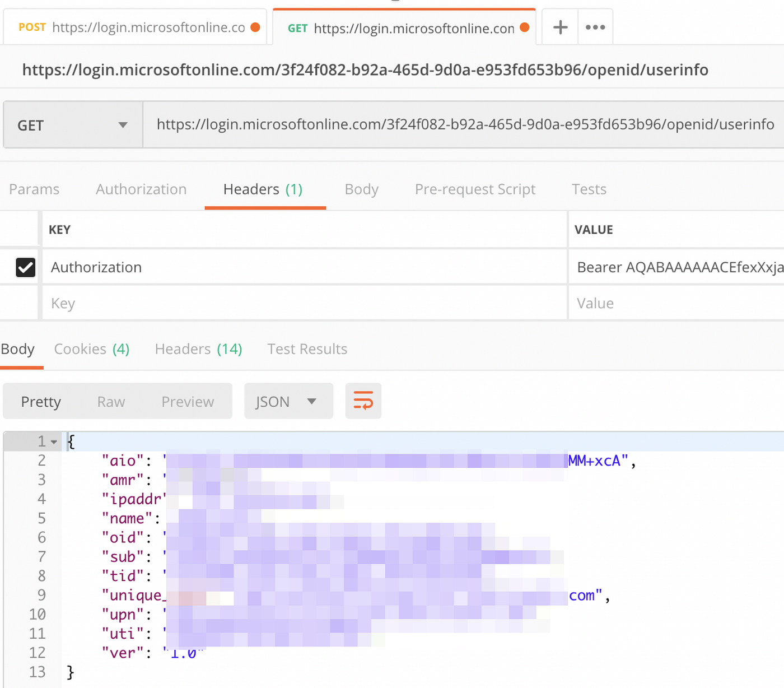Image resolution: width=784 pixels, height=688 pixels.
Task: Collapse JSON object at line 1
Action: (x=54, y=442)
